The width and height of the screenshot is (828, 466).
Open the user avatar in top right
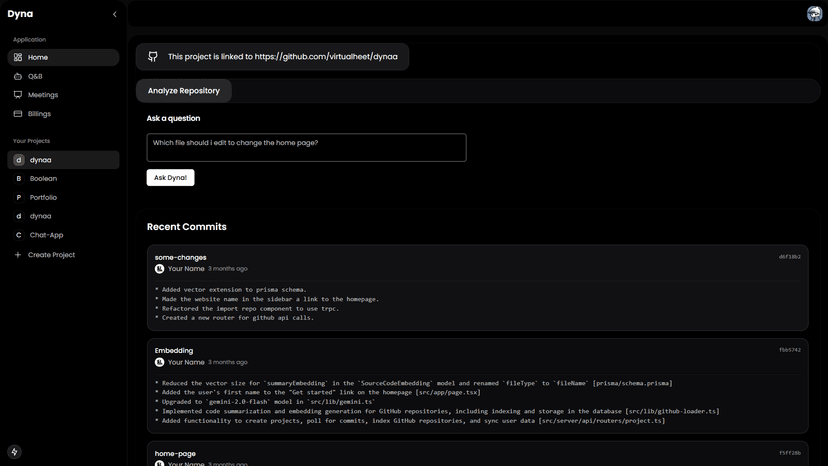point(814,13)
